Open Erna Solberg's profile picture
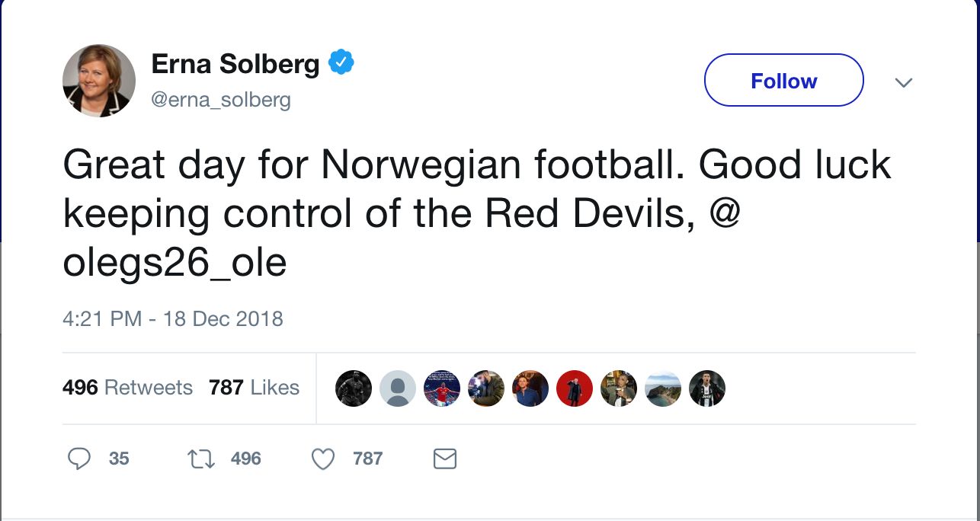 pos(98,80)
